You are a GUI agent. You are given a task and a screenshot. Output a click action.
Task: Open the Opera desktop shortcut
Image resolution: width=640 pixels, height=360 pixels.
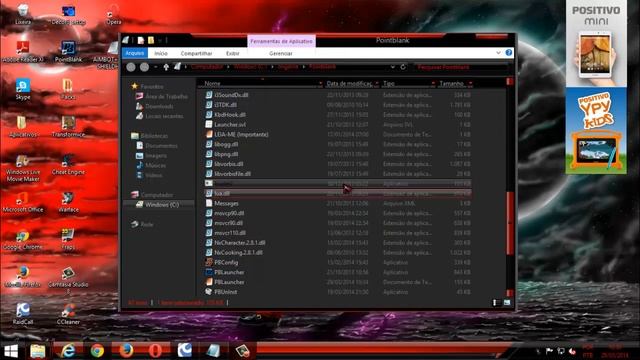tap(114, 14)
